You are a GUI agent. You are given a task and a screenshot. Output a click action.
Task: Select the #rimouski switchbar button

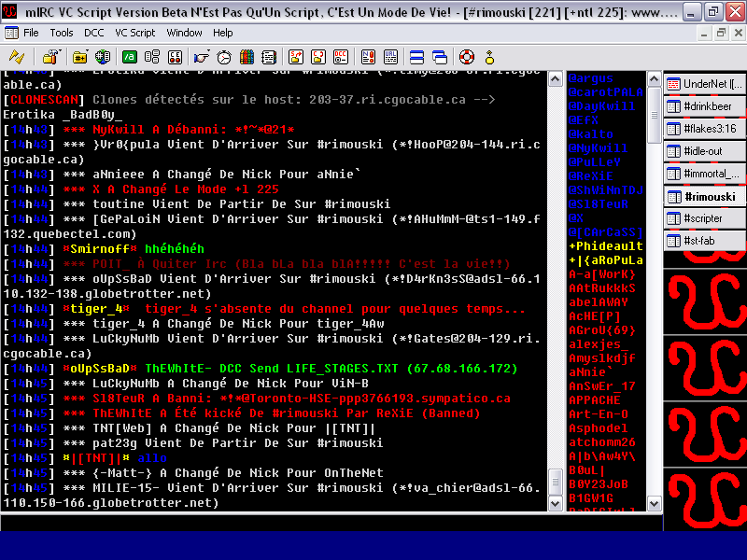coord(705,196)
